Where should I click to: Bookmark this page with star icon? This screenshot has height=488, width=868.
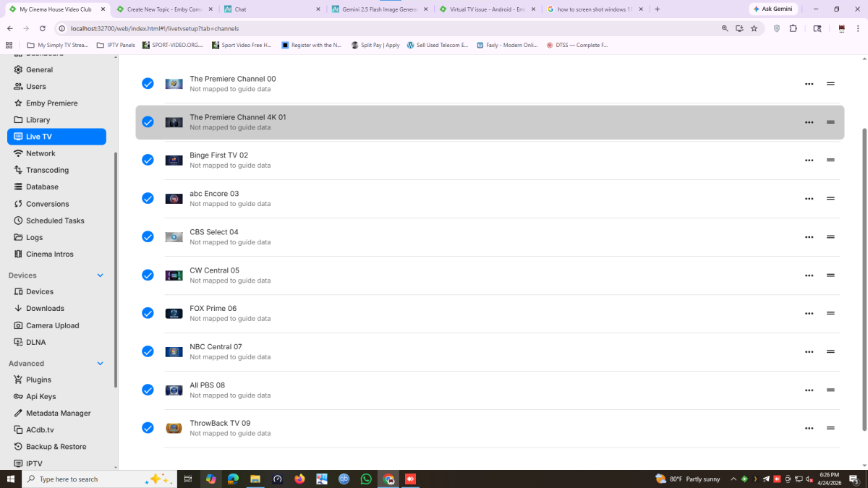click(754, 28)
